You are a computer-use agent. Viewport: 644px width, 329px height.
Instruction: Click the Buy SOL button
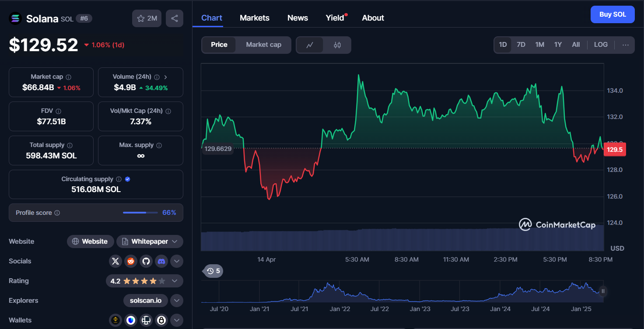pyautogui.click(x=612, y=14)
